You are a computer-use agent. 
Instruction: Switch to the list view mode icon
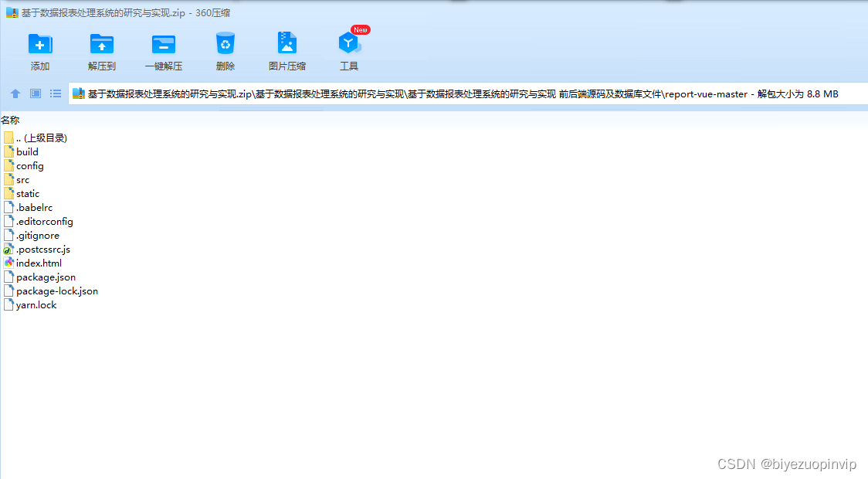(56, 93)
